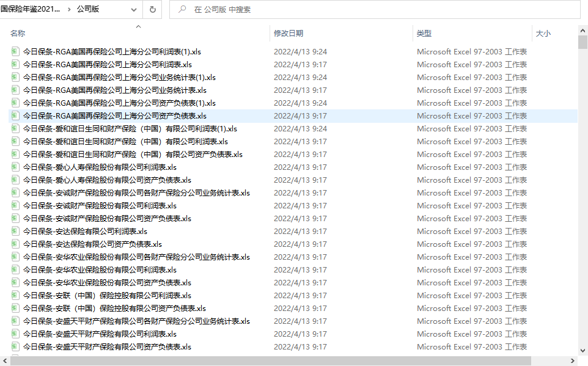Click icon of 安联（中国）保险控股资产负债表.xls
This screenshot has width=588, height=366.
point(15,308)
